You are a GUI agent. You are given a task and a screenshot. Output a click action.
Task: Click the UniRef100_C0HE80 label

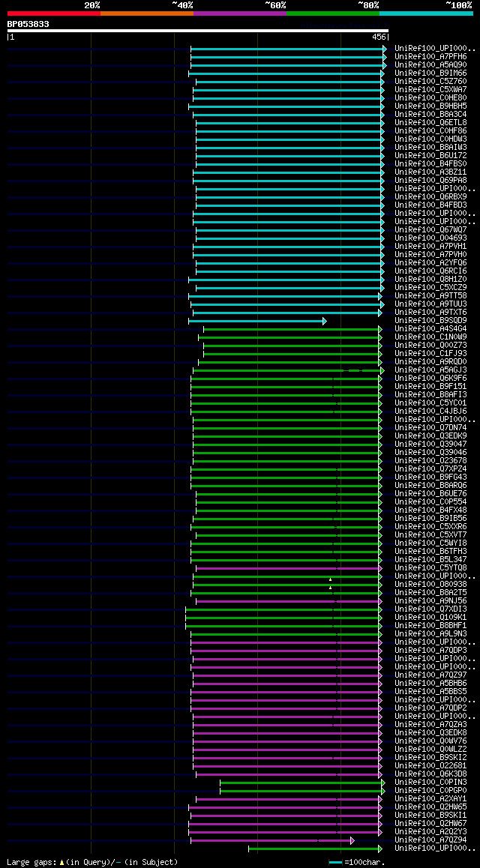(430, 98)
